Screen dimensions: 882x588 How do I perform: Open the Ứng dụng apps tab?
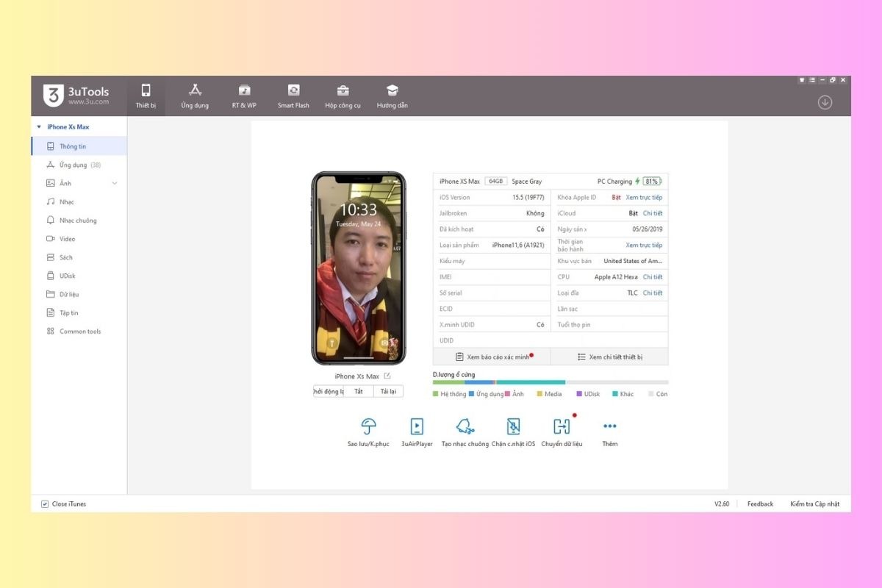[195, 96]
